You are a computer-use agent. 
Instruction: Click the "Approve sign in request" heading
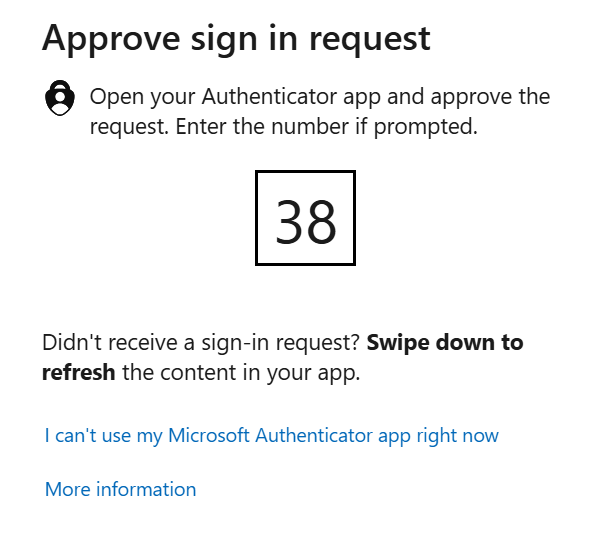click(x=236, y=38)
